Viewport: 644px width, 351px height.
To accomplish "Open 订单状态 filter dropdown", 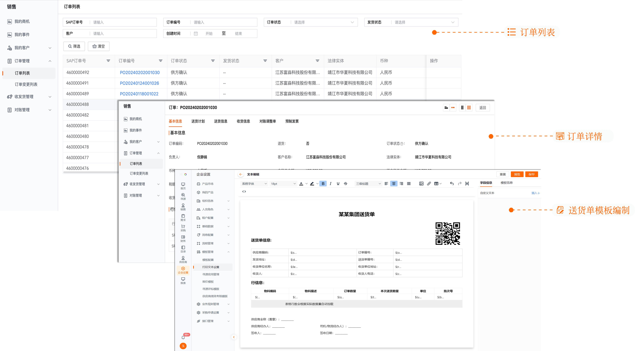I will [310, 22].
